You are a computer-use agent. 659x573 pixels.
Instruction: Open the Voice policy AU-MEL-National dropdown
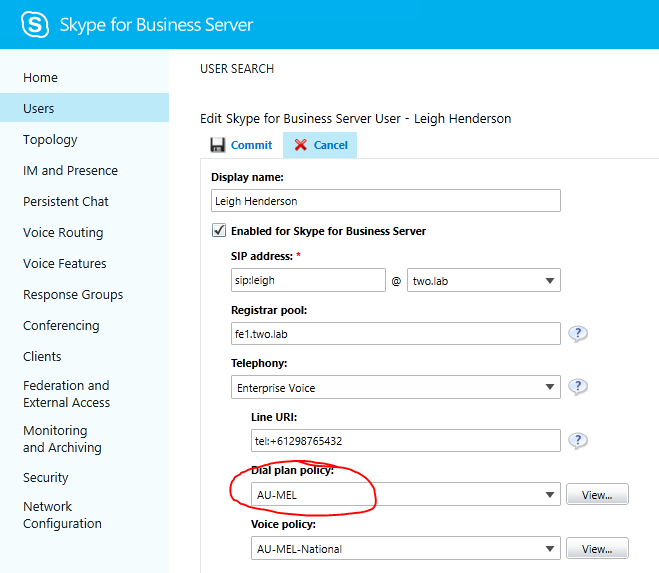pos(405,548)
